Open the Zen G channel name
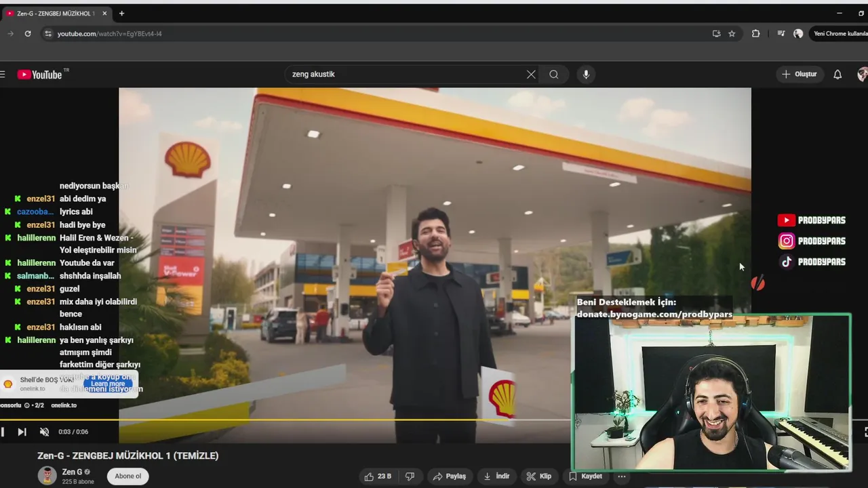The image size is (868, 488). 72,472
